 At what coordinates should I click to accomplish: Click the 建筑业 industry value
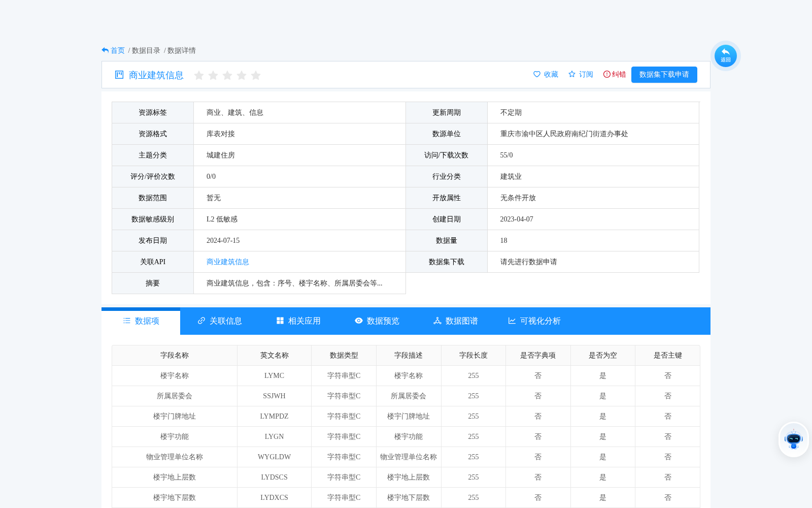511,176
